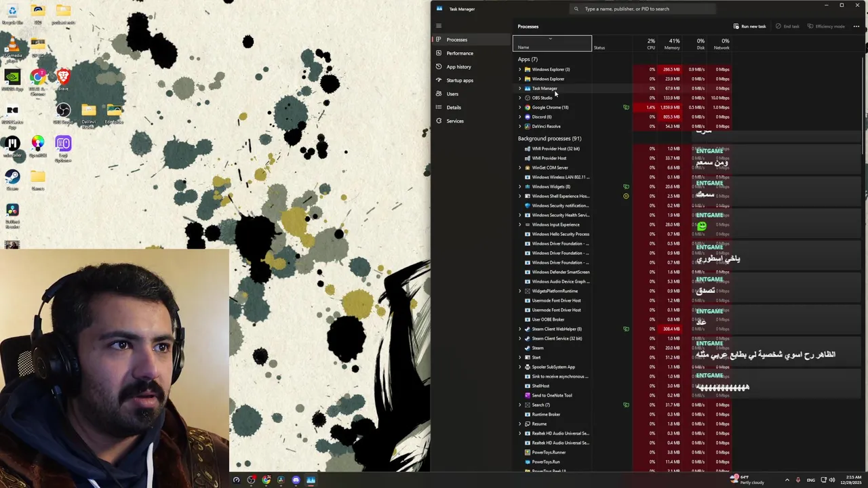Open the Task Manager hamburger navigation menu

(438, 26)
